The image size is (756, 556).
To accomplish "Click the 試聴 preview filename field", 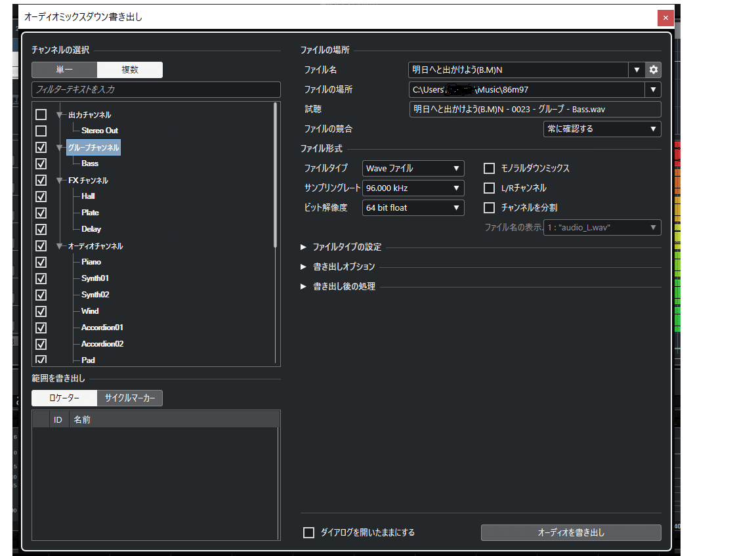I will [535, 110].
